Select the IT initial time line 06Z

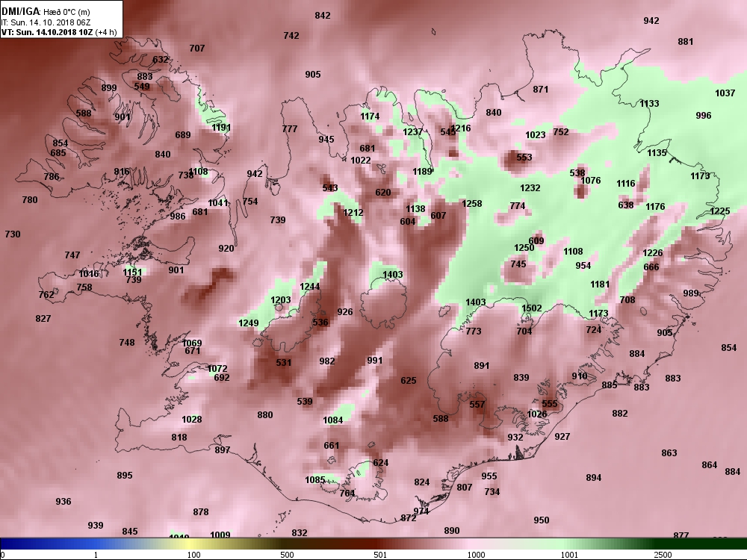click(x=46, y=22)
